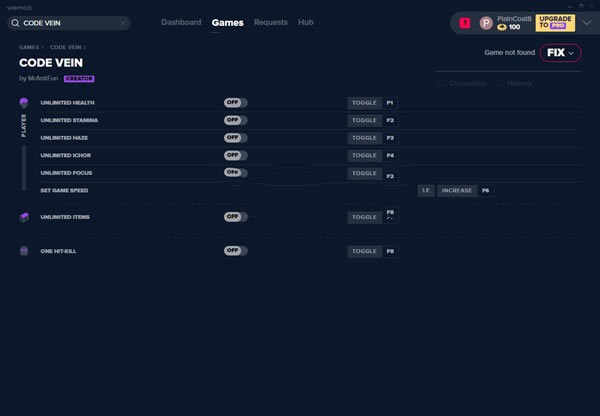The image size is (600, 416).
Task: Toggle One Hit-Kill switch
Action: pyautogui.click(x=236, y=251)
